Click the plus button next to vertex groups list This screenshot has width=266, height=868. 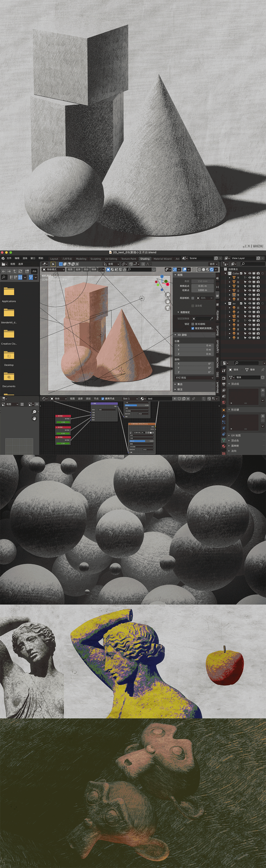pyautogui.click(x=263, y=390)
